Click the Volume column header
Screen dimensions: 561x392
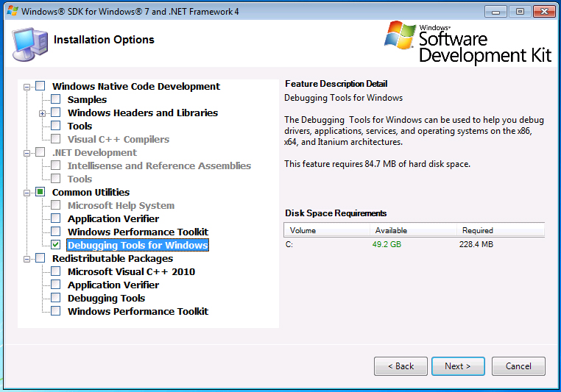click(327, 230)
